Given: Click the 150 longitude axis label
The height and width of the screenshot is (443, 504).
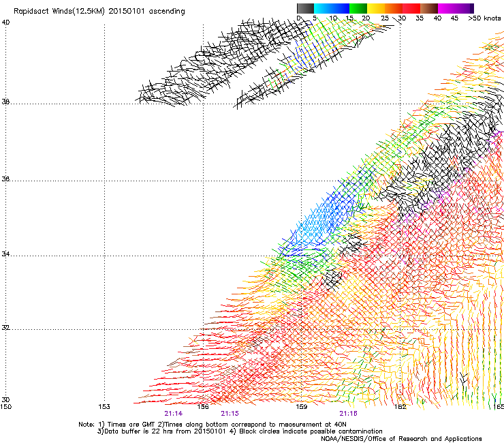Looking at the screenshot, I should click(5, 407).
